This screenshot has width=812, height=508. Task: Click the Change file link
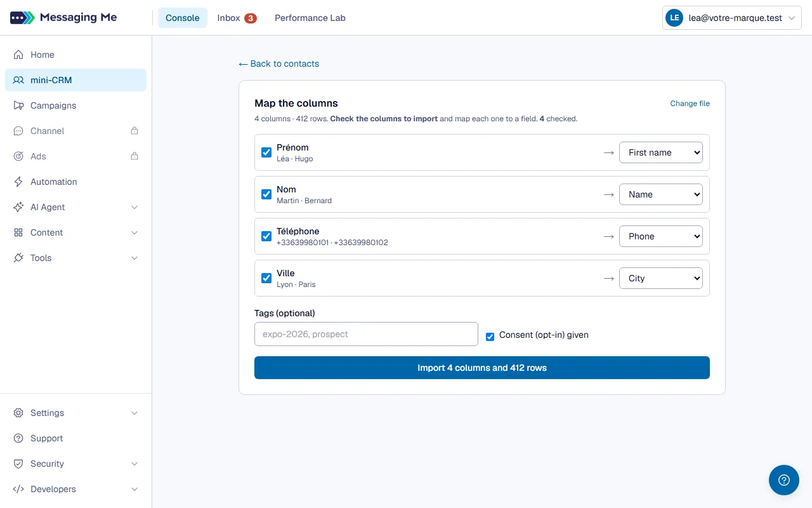click(690, 104)
